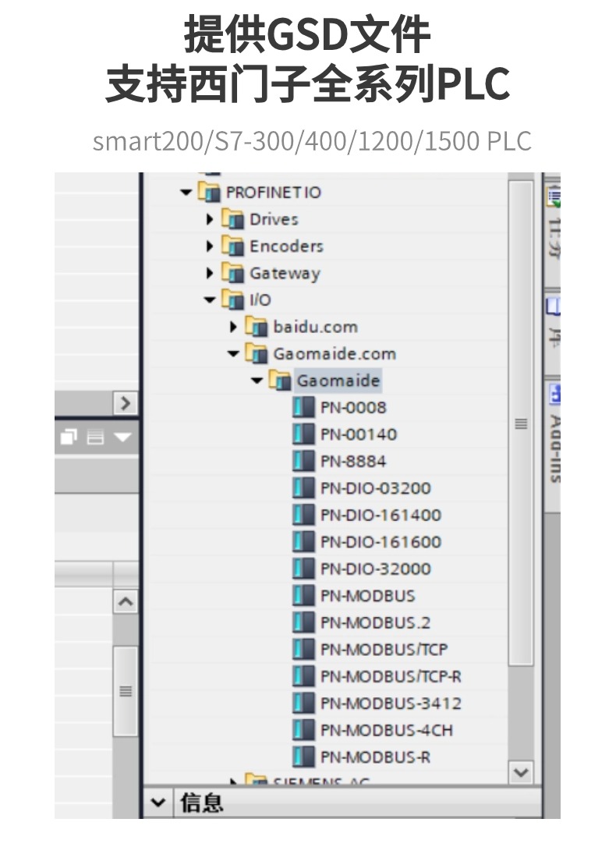Image resolution: width=616 pixels, height=847 pixels.
Task: Collapse the PROFINET IO tree node
Action: click(186, 193)
